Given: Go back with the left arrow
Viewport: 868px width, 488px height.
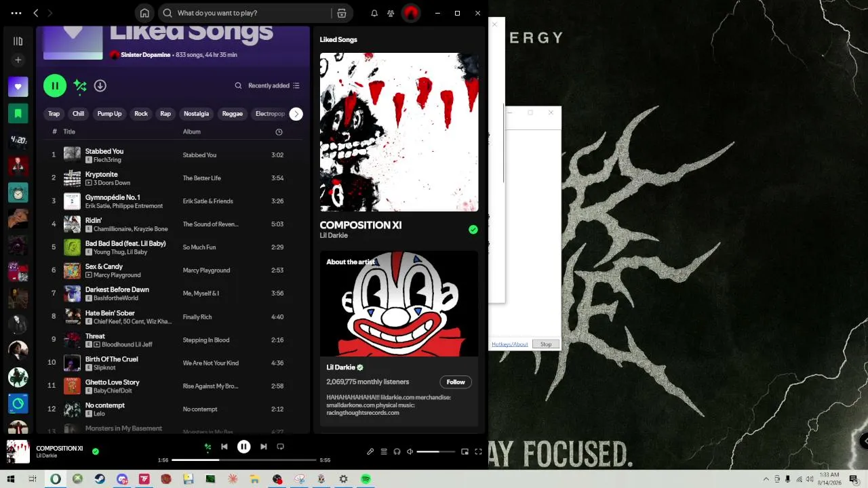Looking at the screenshot, I should (x=36, y=13).
